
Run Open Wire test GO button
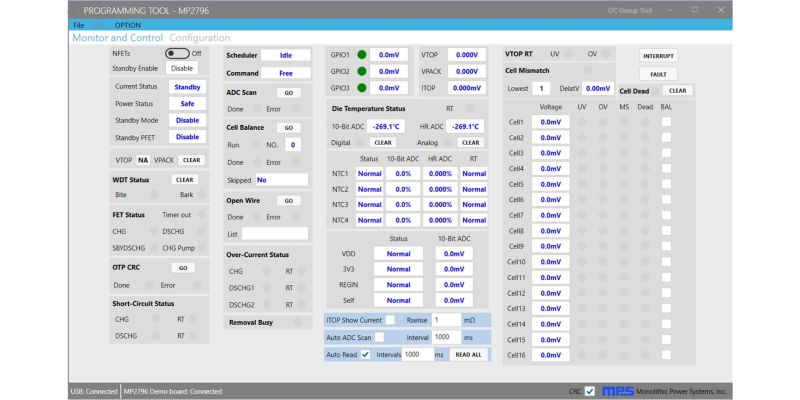[x=289, y=201]
